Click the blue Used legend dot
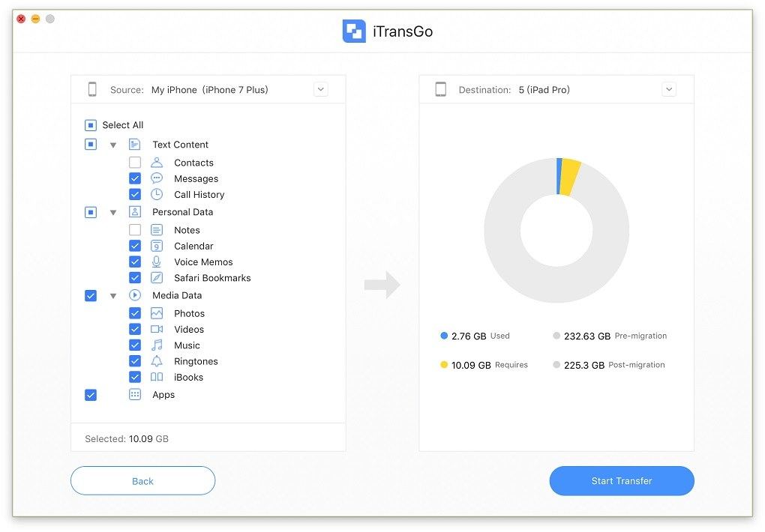The width and height of the screenshot is (765, 532). [444, 336]
